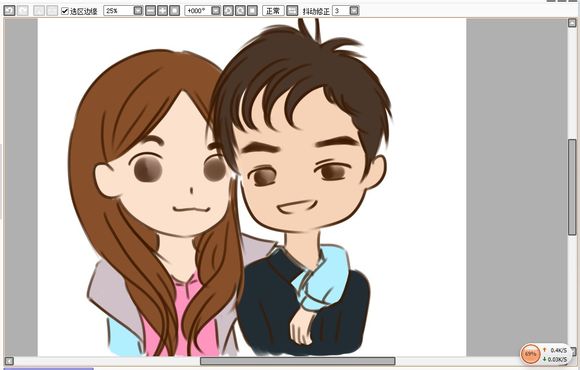The width and height of the screenshot is (580, 370).
Task: Flip the canvas view horizontally
Action: point(292,11)
